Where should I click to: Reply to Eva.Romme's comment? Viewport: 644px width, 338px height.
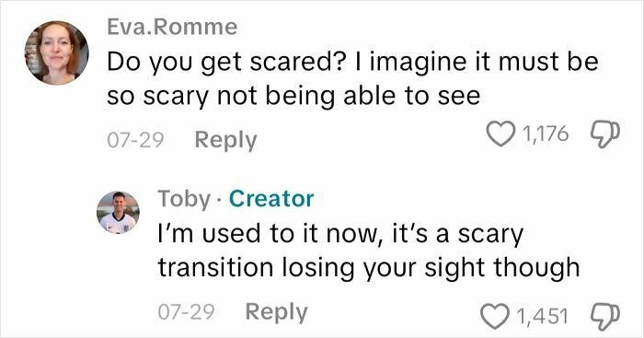tap(225, 140)
